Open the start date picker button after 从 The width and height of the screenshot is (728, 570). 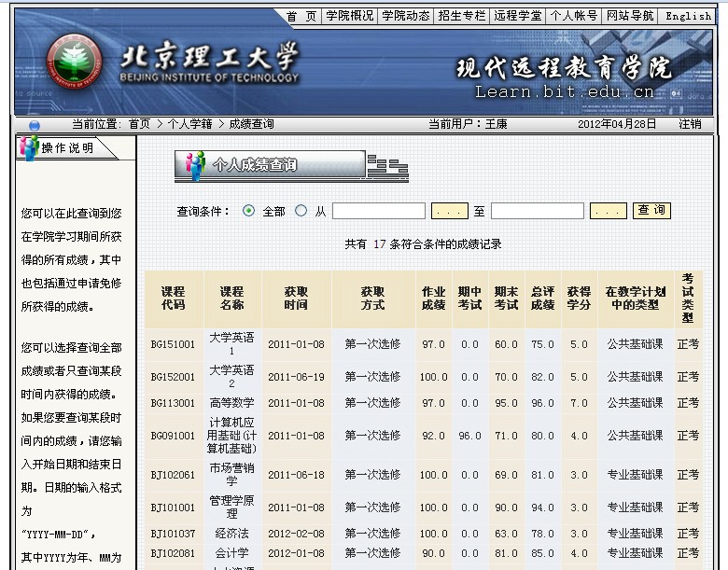click(x=449, y=211)
